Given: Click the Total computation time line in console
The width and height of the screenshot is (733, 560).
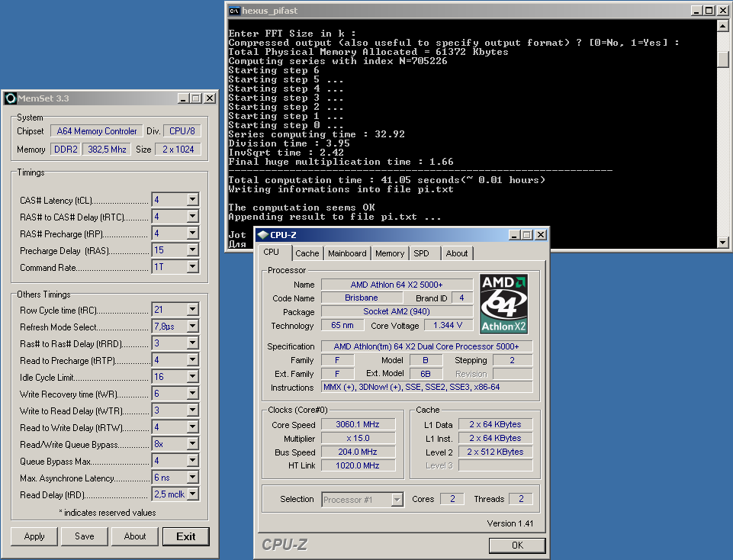Looking at the screenshot, I should point(387,180).
